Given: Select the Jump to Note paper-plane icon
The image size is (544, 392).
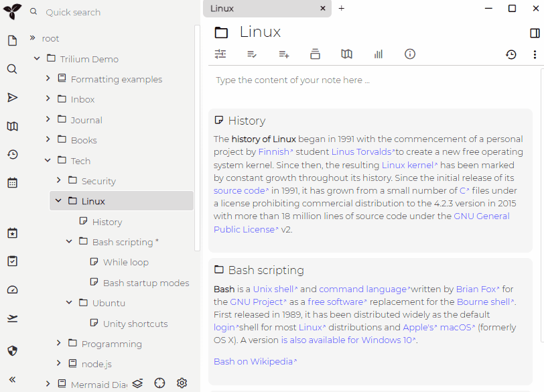Looking at the screenshot, I should click(x=12, y=97).
